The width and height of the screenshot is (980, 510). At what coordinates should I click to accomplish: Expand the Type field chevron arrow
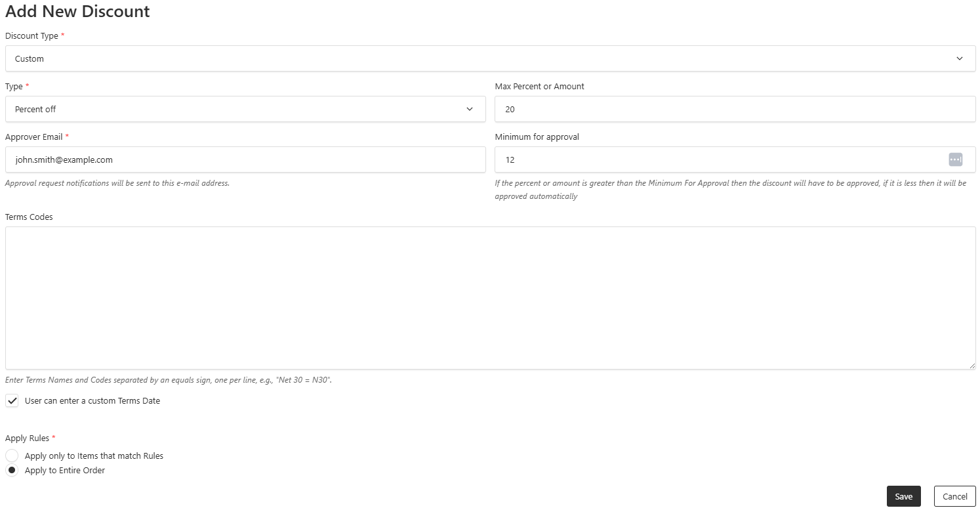[x=470, y=109]
